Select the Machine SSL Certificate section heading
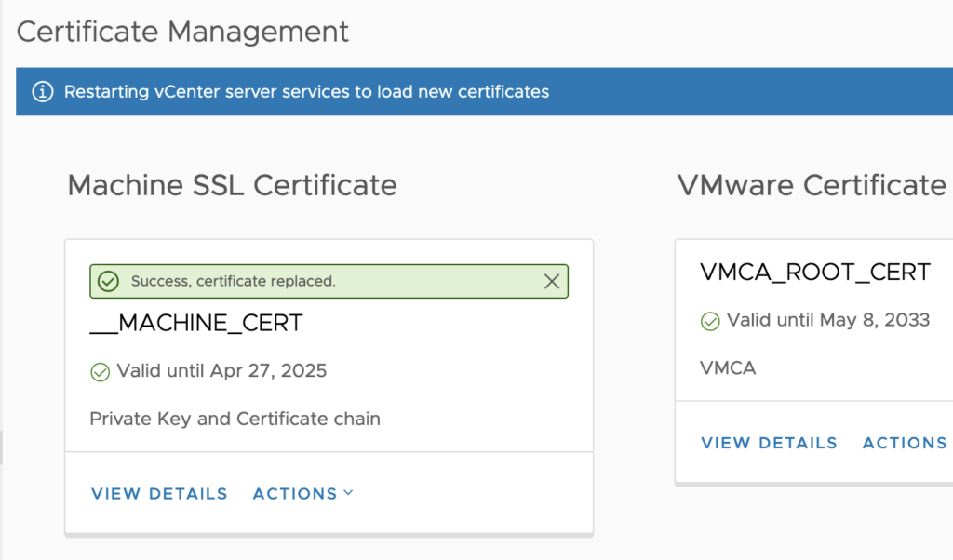 (x=233, y=185)
